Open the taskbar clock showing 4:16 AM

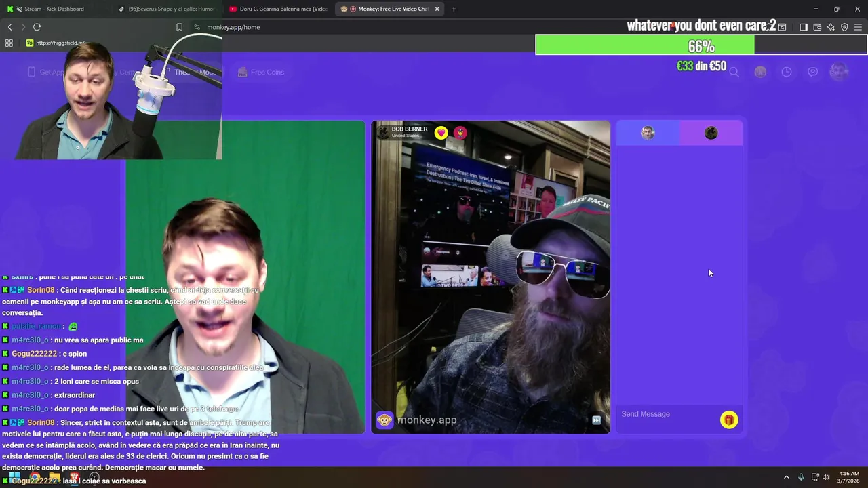point(849,477)
